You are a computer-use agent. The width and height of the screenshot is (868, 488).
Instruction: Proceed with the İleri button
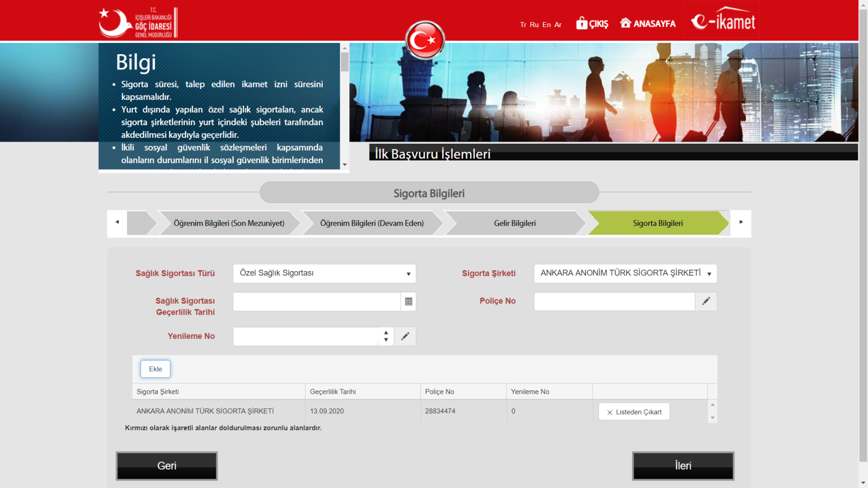pyautogui.click(x=683, y=466)
